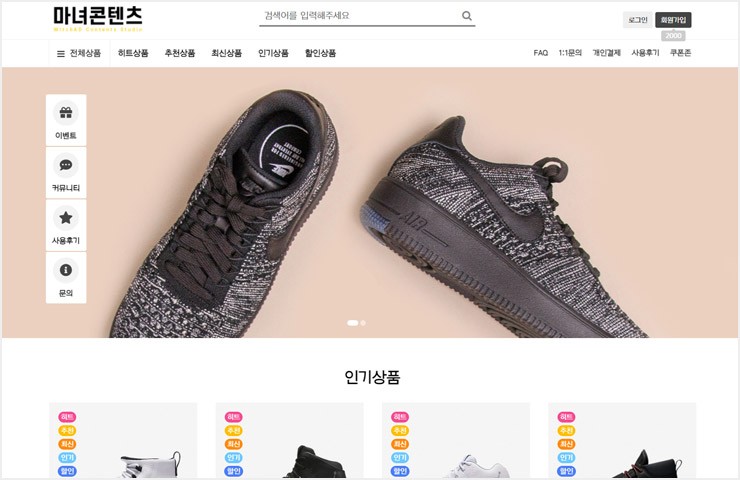Open the 할인상품 menu item
This screenshot has width=740, height=480.
click(320, 53)
